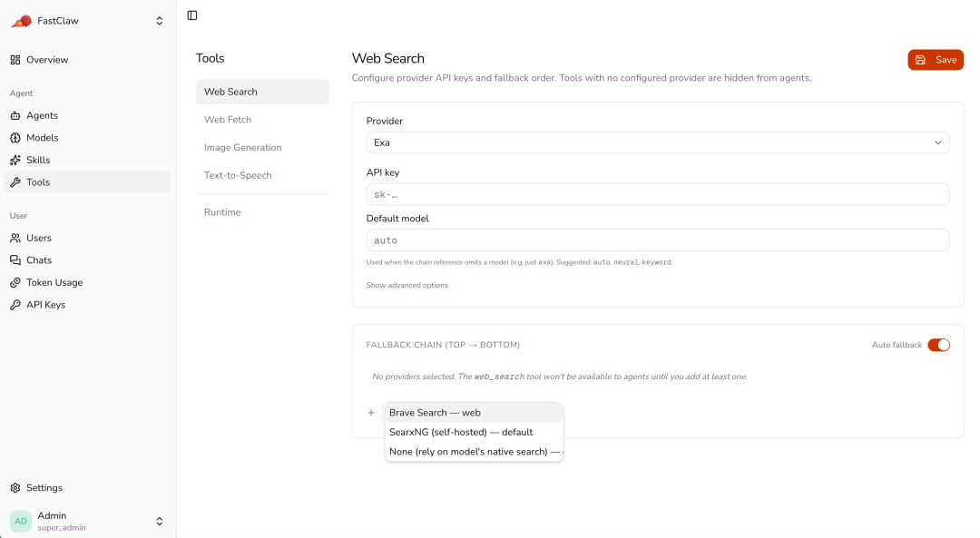Image resolution: width=980 pixels, height=538 pixels.
Task: Disable the Auto fallback switch
Action: pyautogui.click(x=939, y=345)
